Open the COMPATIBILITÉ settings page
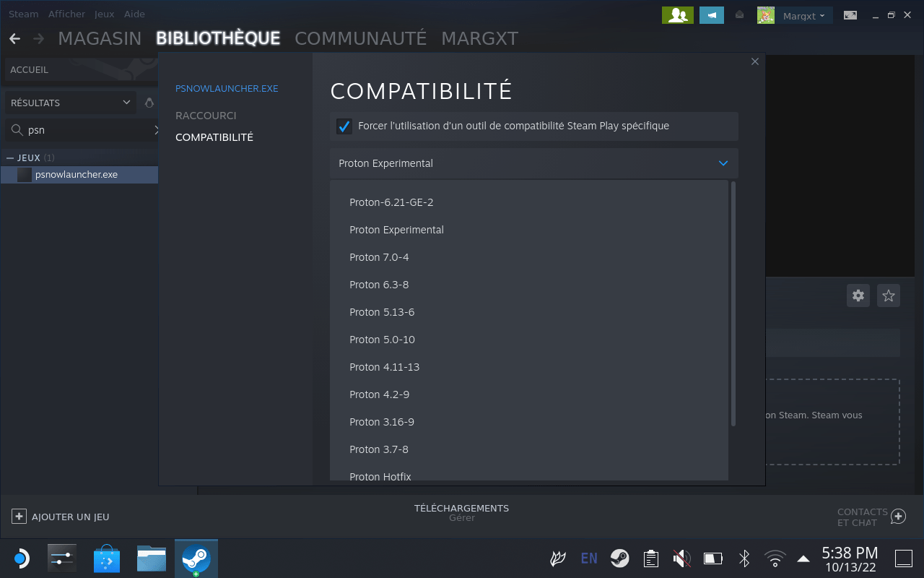The image size is (924, 578). pos(214,137)
